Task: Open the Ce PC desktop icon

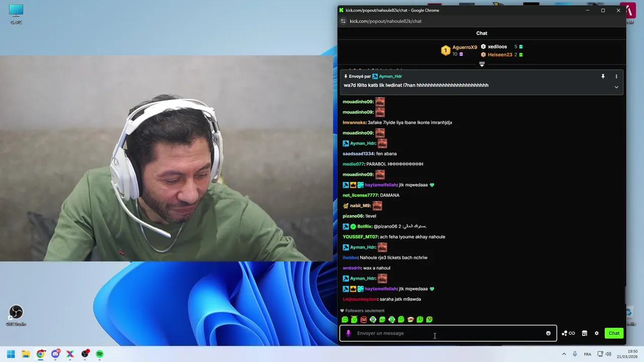Action: tap(16, 14)
